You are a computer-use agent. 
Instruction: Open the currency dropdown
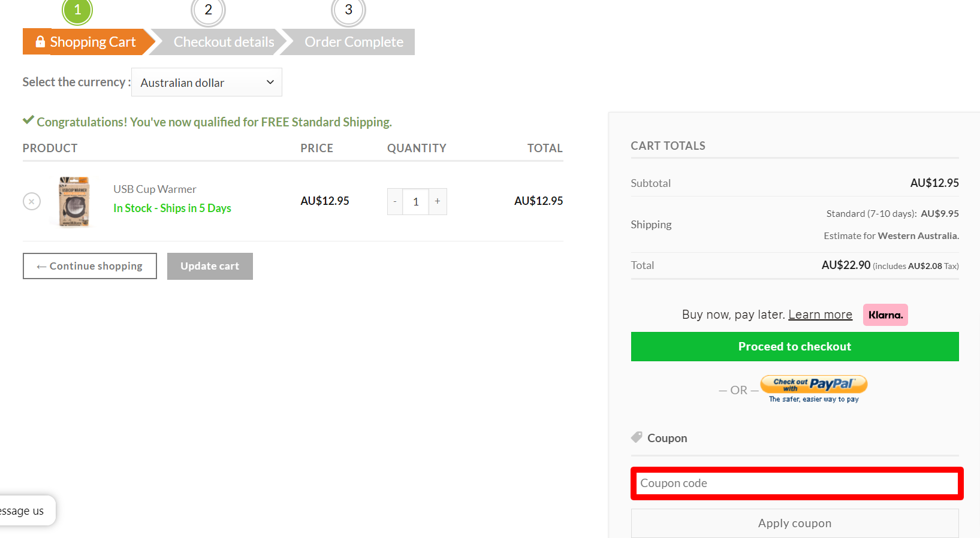pos(207,82)
